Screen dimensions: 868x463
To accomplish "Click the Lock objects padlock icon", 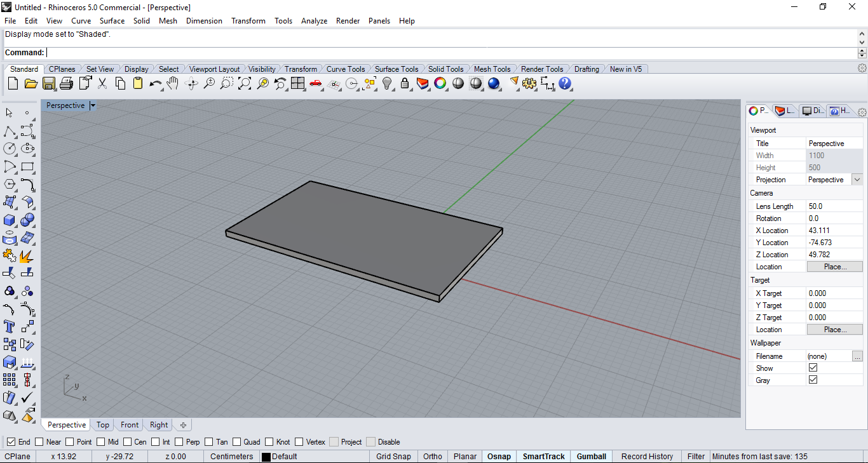I will pos(404,83).
